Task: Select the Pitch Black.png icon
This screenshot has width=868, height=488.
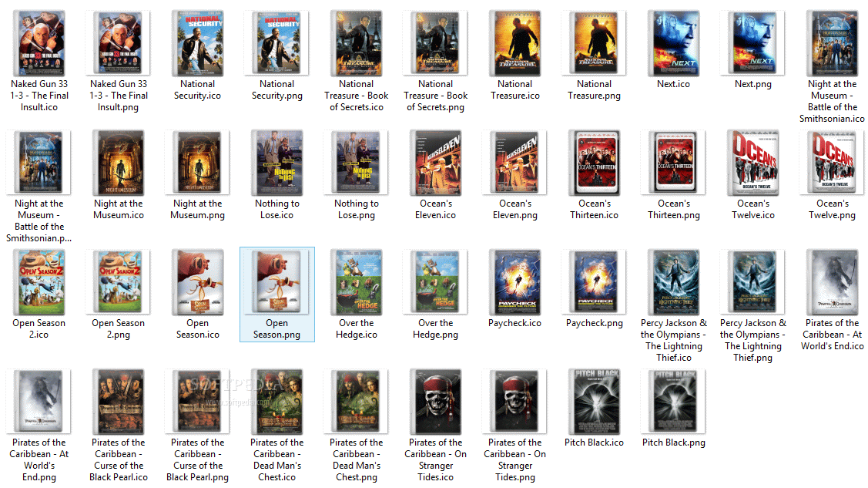Action: click(x=674, y=402)
